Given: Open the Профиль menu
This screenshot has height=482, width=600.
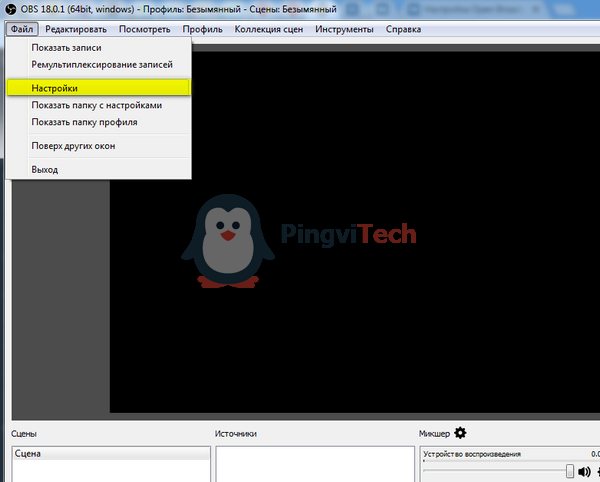Looking at the screenshot, I should point(202,29).
